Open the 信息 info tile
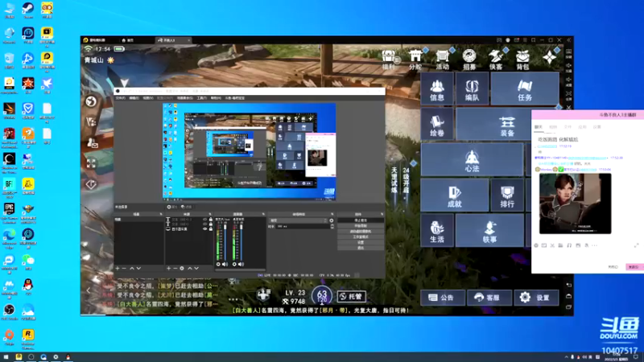The width and height of the screenshot is (644, 362). [437, 89]
